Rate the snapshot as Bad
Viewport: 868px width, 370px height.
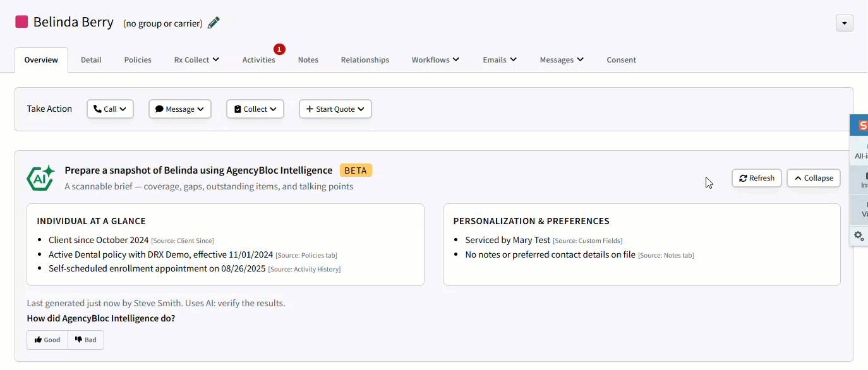pos(86,340)
